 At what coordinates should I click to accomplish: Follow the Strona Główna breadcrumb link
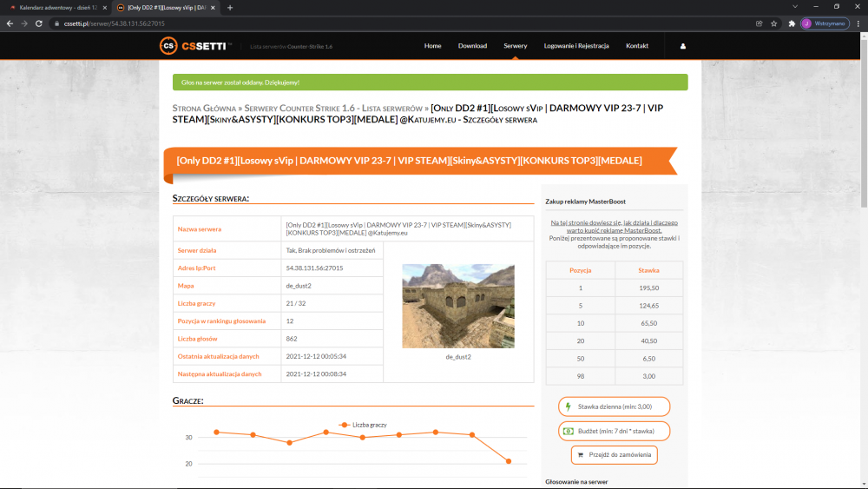coord(204,108)
